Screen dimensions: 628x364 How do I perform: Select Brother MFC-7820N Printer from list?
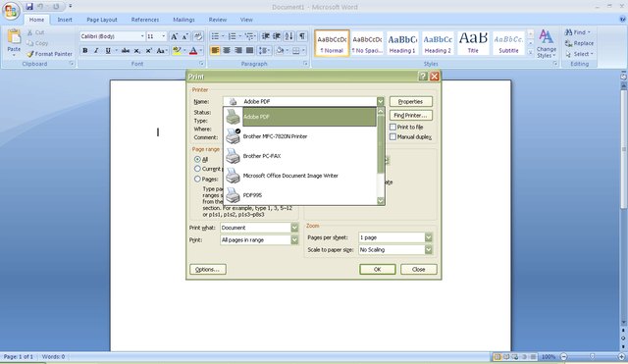tap(300, 136)
